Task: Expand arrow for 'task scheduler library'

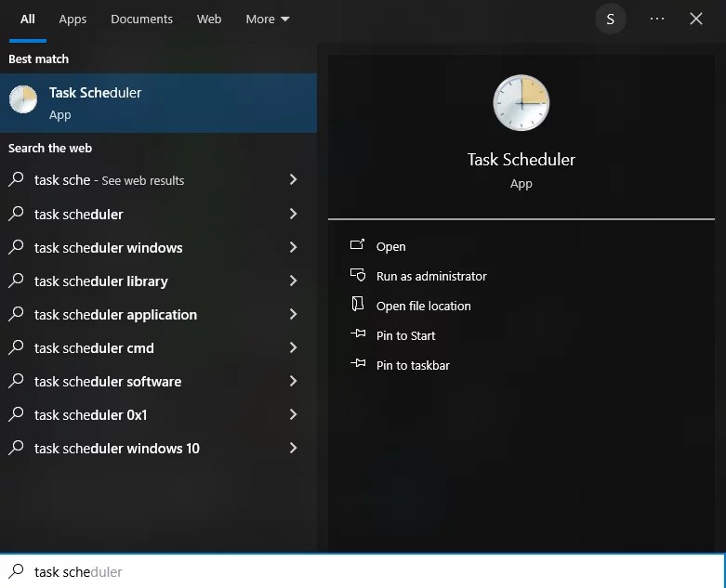Action: click(x=293, y=281)
